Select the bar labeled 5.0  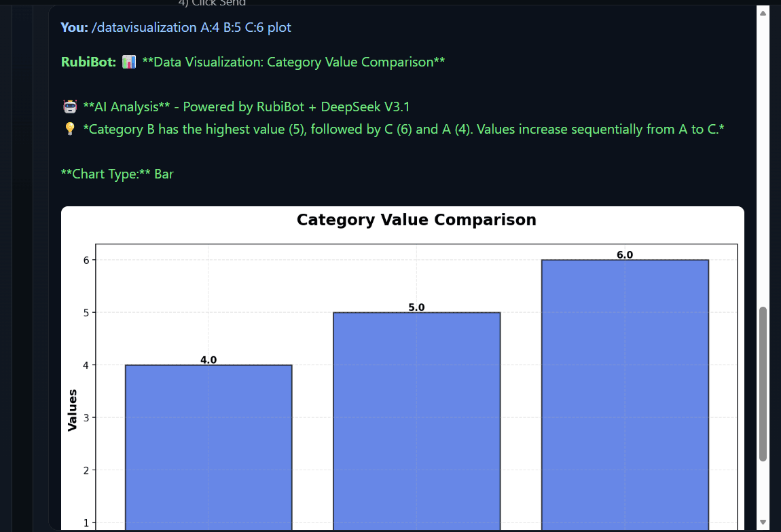click(x=416, y=421)
